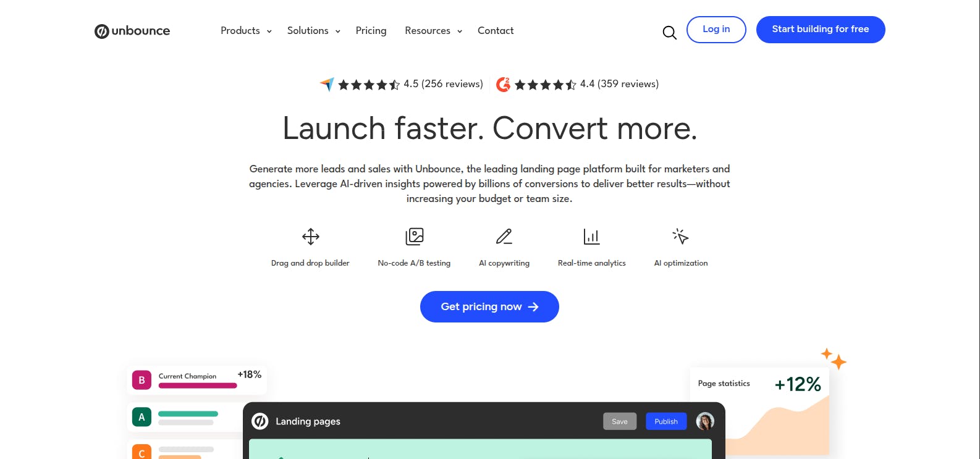
Task: Click the Current Champion pink progress bar
Action: [198, 385]
